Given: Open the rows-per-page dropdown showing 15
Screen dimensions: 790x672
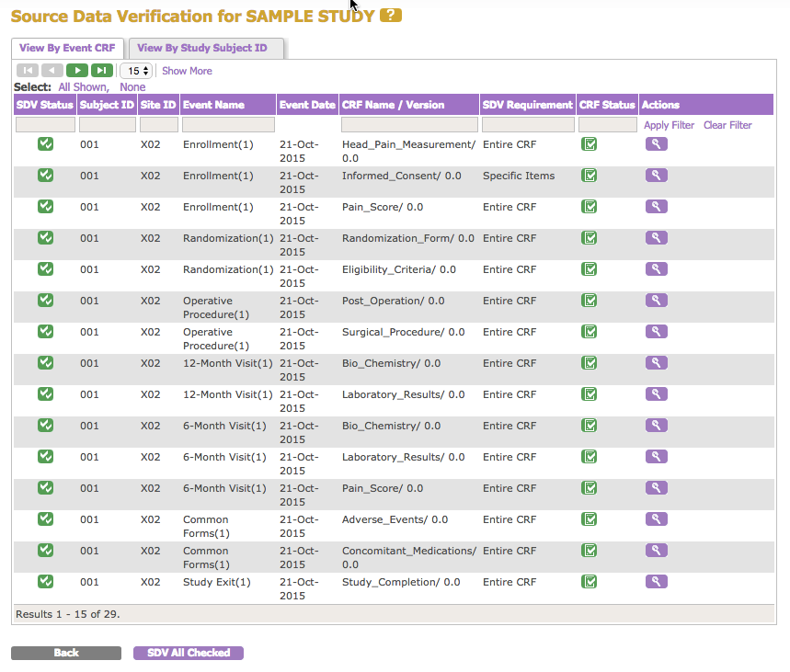Looking at the screenshot, I should coord(136,71).
